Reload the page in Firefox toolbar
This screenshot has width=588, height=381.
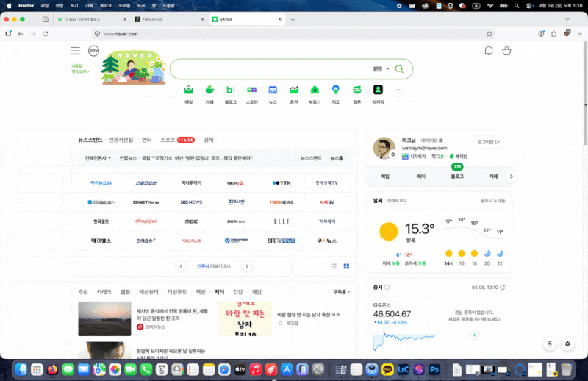[x=46, y=34]
